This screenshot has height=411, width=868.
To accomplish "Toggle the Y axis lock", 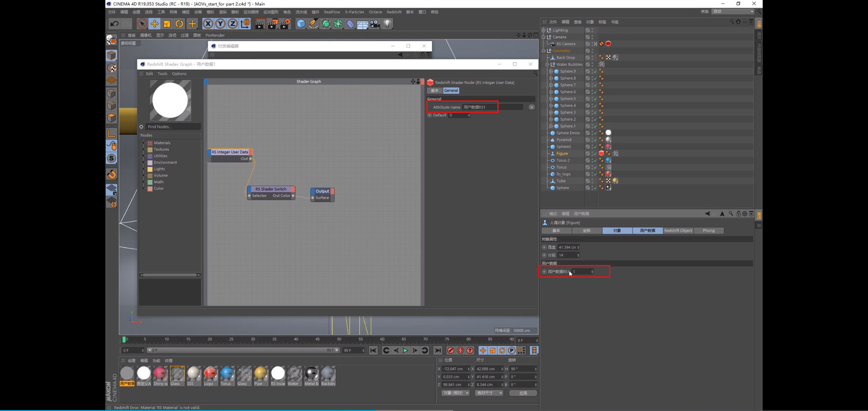I will point(220,24).
